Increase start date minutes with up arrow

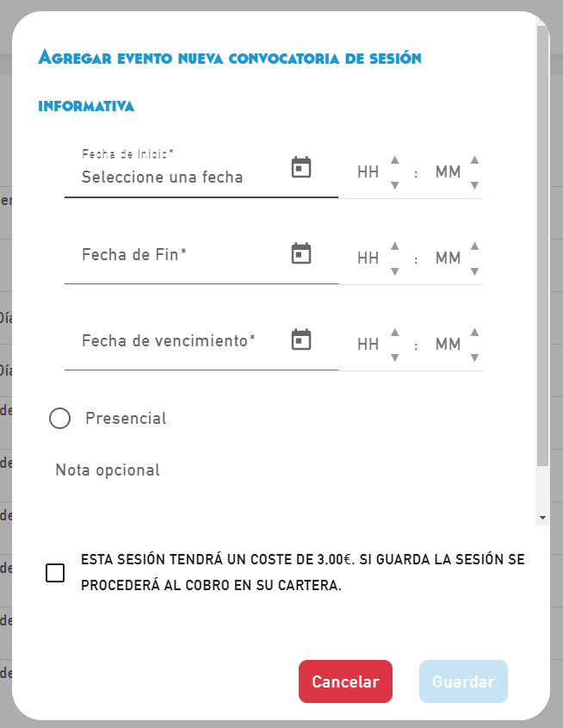coord(474,159)
